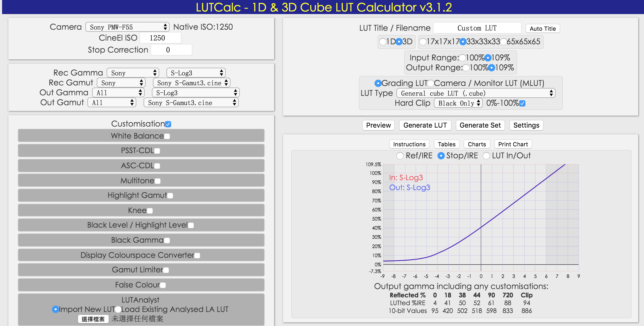The height and width of the screenshot is (326, 644).
Task: Open the Instructions tab
Action: (x=409, y=144)
